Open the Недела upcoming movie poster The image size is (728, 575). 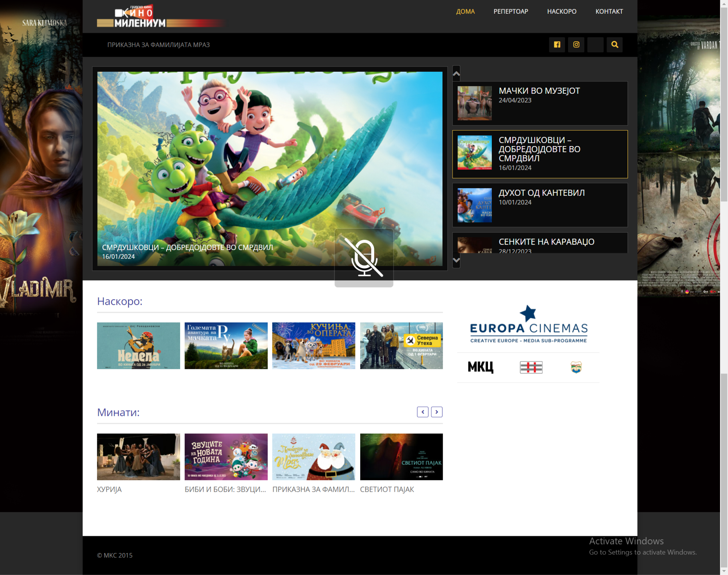point(138,346)
